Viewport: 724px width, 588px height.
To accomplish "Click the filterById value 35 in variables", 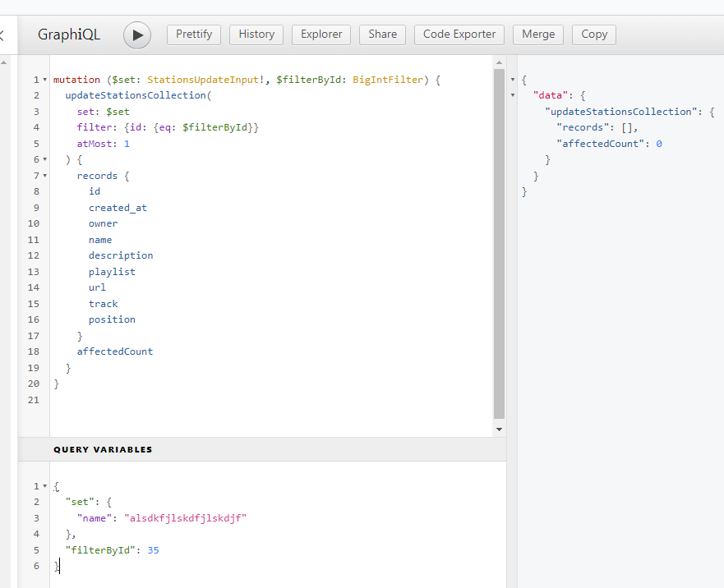I will [153, 550].
